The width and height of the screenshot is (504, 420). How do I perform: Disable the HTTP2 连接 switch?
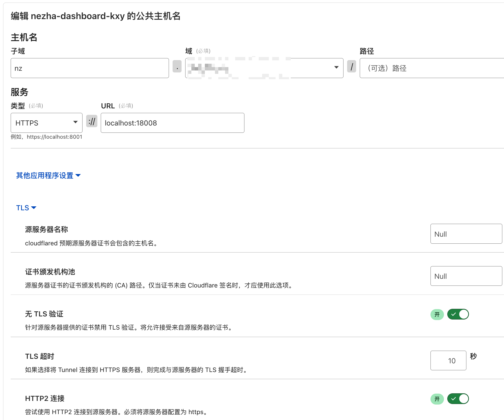(x=458, y=399)
